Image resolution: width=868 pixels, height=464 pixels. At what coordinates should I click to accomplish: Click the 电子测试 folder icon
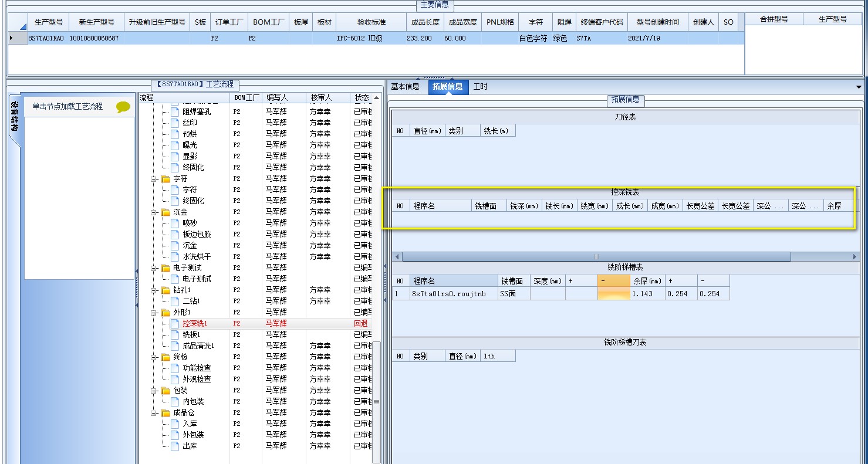(x=166, y=267)
